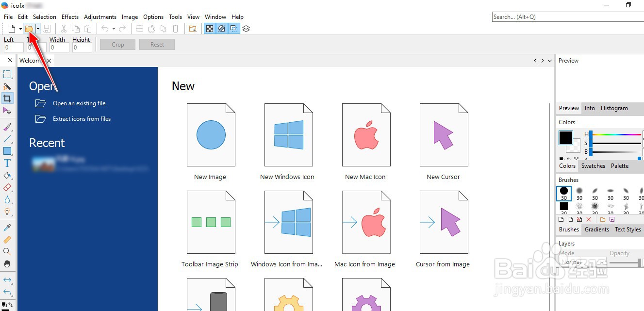Switch to the Histogram tab
644x311 pixels.
tap(614, 108)
